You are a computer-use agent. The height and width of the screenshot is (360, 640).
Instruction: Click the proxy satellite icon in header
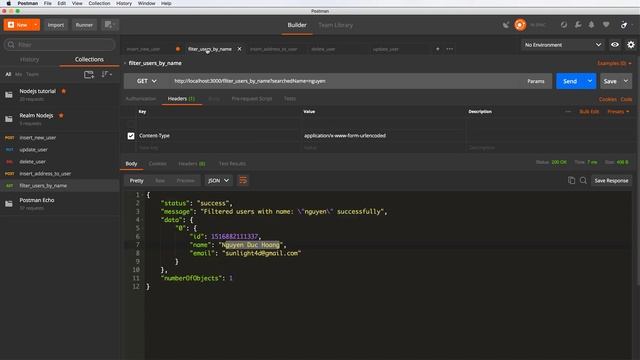click(x=506, y=25)
